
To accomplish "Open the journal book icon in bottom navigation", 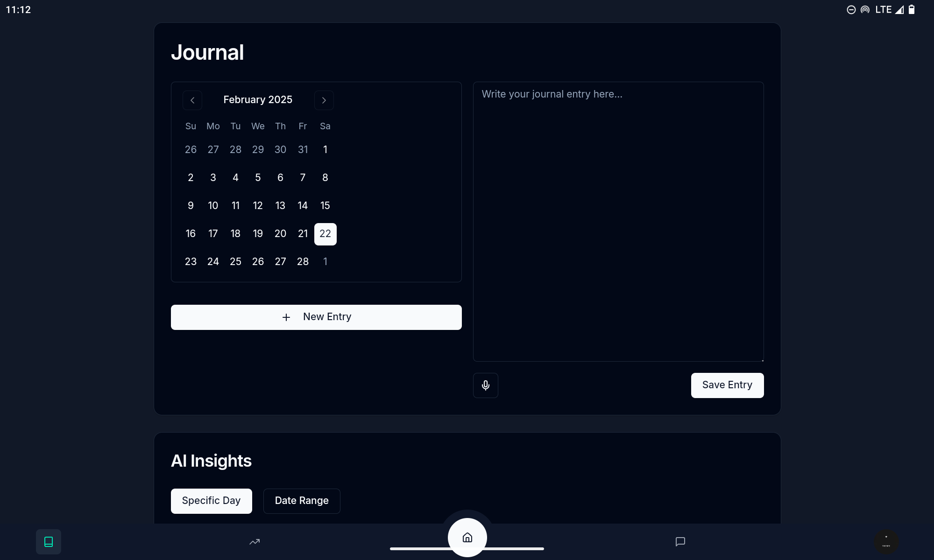I will 49,541.
